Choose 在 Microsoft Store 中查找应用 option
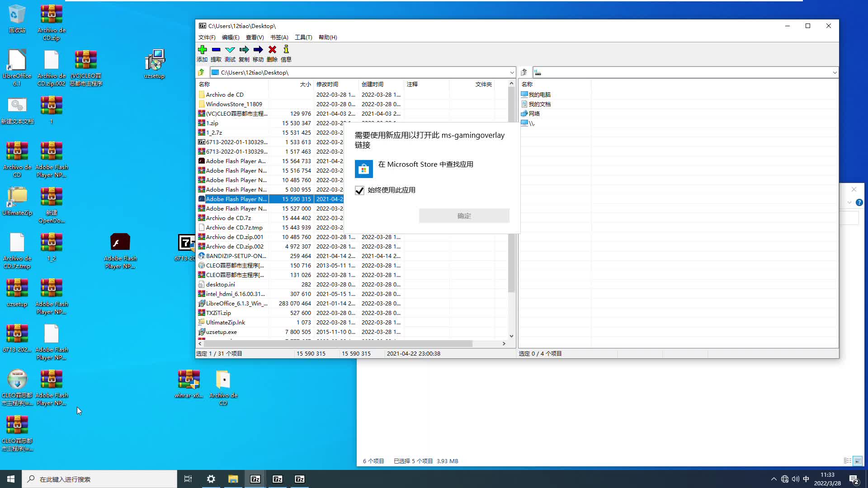 coord(425,165)
